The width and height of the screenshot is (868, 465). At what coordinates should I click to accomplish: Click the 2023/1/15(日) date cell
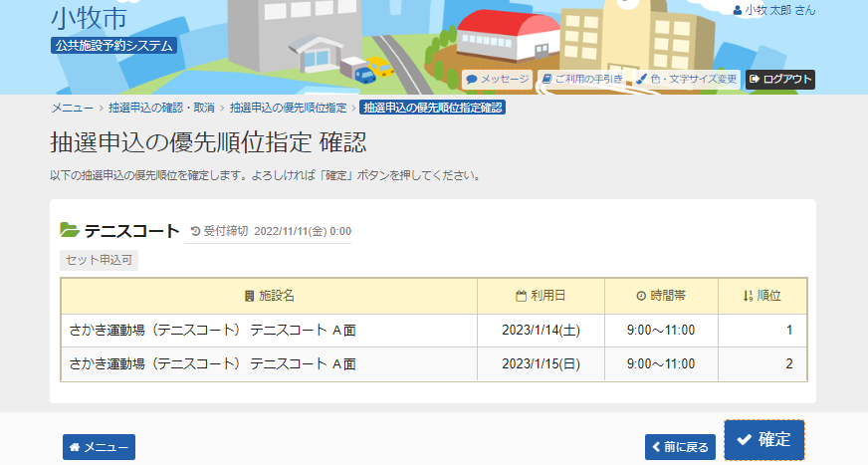click(x=541, y=364)
